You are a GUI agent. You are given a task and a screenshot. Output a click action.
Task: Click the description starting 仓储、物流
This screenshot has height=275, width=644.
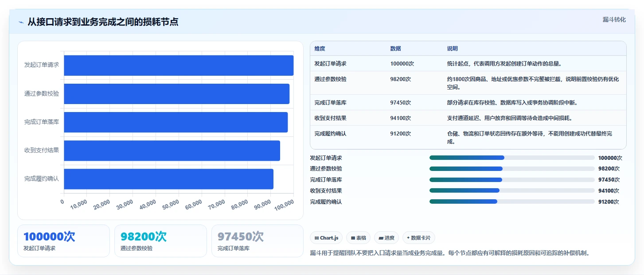[530, 138]
